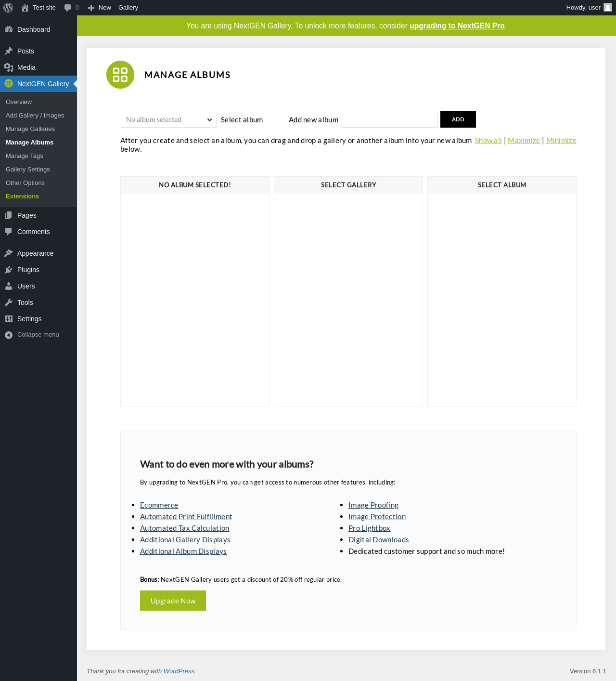This screenshot has height=681, width=616.
Task: Click the NO ALBUM SELECTED! panel header
Action: pos(195,185)
